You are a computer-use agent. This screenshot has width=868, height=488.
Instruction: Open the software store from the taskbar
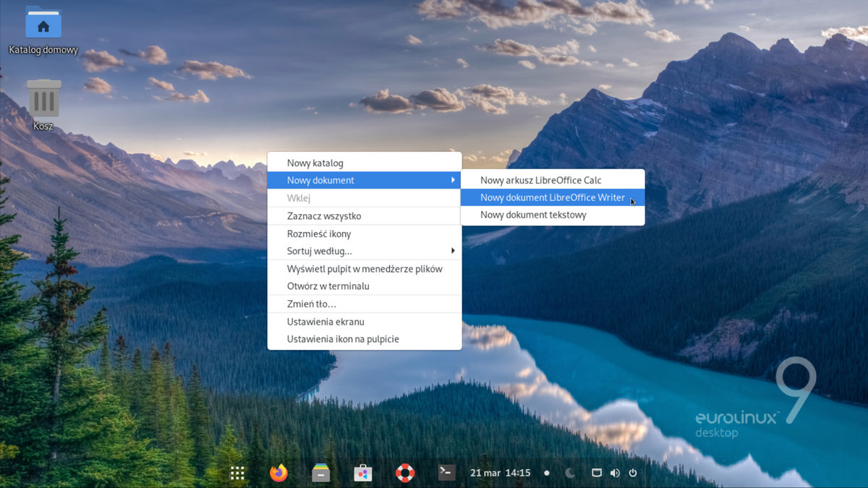pyautogui.click(x=362, y=472)
